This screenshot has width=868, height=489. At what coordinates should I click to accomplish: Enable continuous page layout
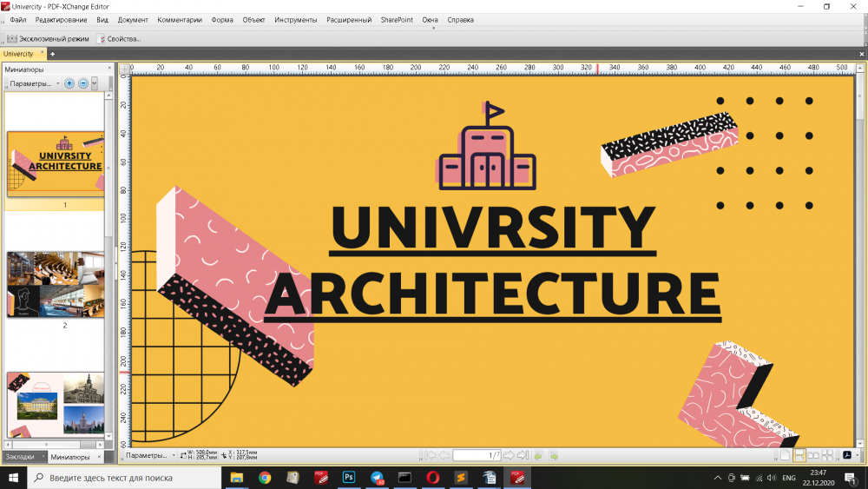pyautogui.click(x=799, y=455)
